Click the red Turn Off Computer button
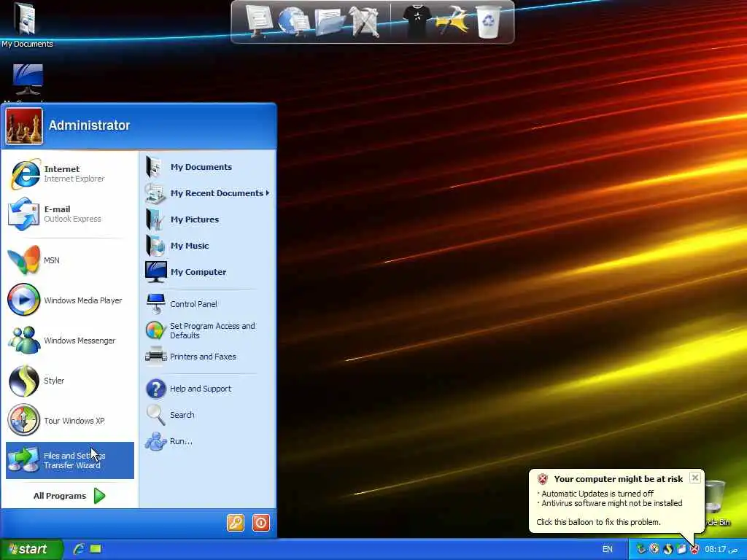 click(x=261, y=523)
